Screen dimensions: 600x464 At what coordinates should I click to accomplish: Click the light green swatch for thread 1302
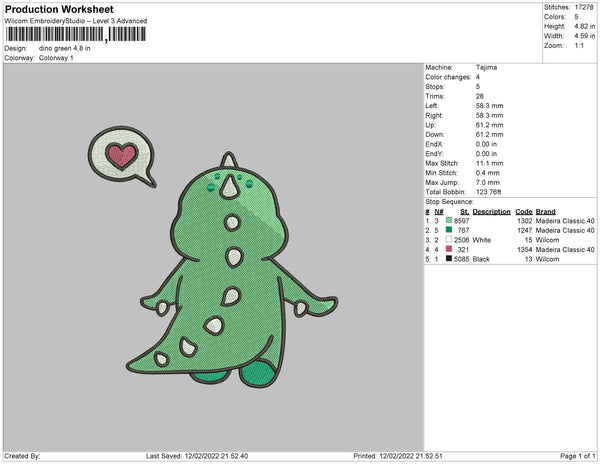click(x=449, y=220)
